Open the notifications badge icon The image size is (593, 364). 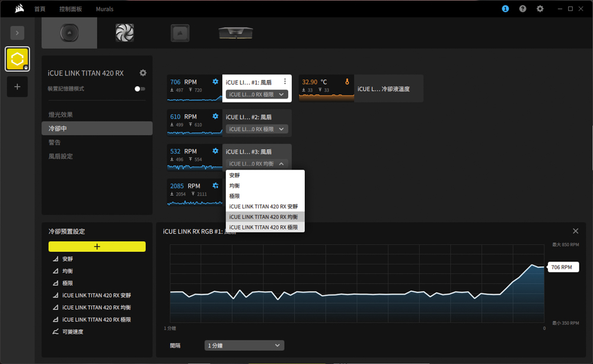pyautogui.click(x=505, y=9)
